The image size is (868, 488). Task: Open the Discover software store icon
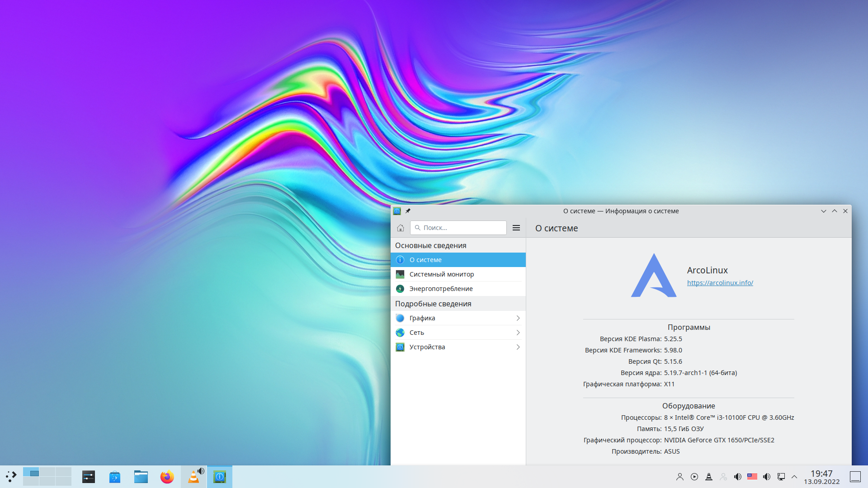[115, 477]
